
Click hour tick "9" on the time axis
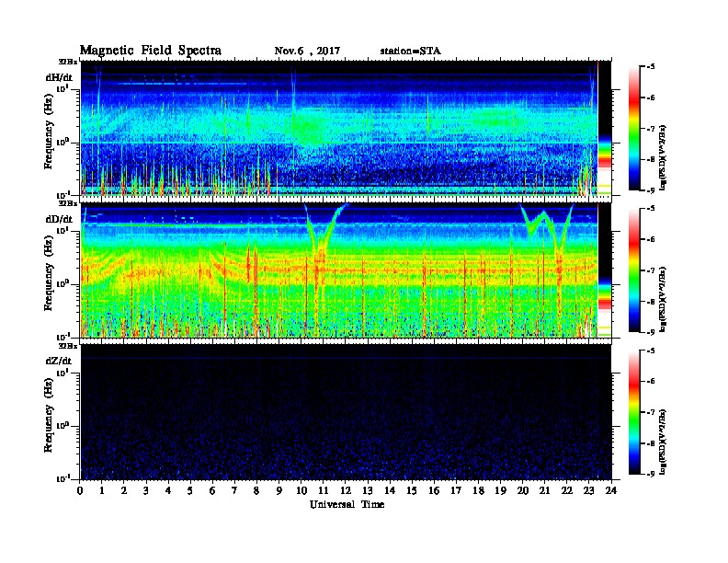click(x=279, y=490)
